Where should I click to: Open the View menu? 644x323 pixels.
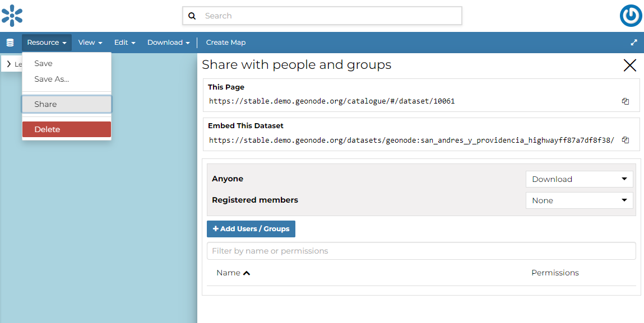(90, 42)
